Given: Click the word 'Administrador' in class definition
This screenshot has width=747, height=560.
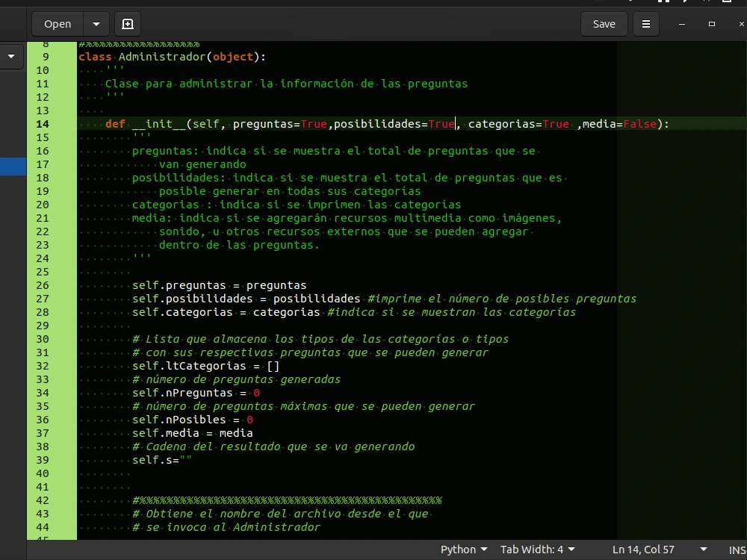Looking at the screenshot, I should [x=162, y=57].
